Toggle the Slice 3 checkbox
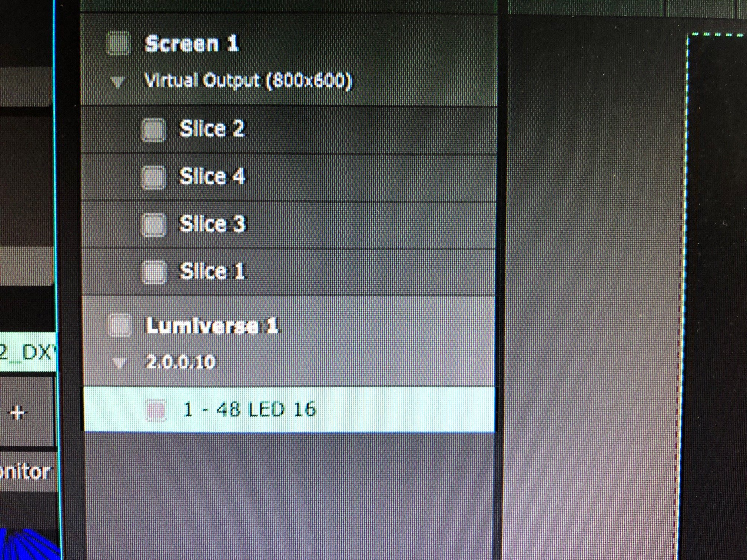The height and width of the screenshot is (560, 747). [153, 224]
